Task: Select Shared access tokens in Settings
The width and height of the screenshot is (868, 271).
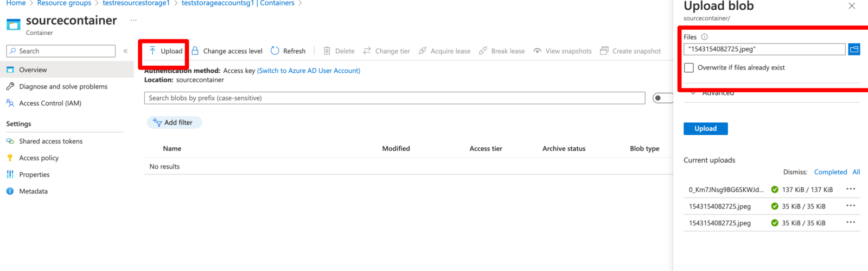Action: pos(50,141)
